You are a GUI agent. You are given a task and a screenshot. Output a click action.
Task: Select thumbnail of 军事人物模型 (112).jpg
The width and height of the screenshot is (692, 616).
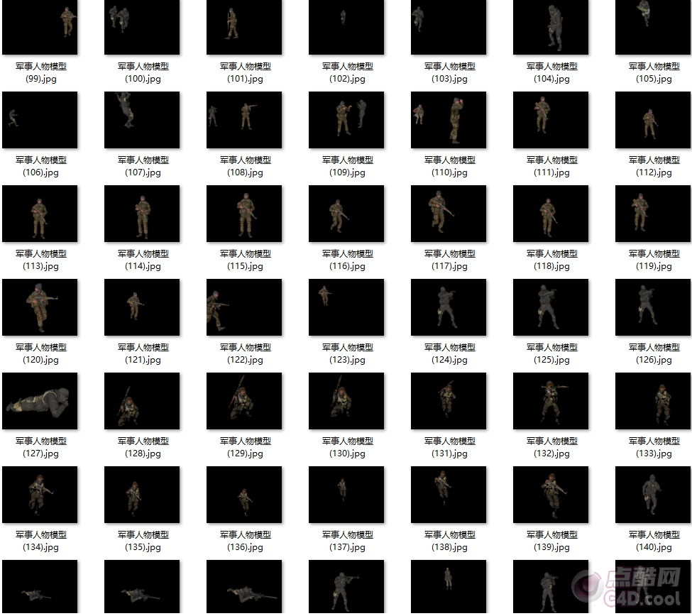(x=653, y=120)
